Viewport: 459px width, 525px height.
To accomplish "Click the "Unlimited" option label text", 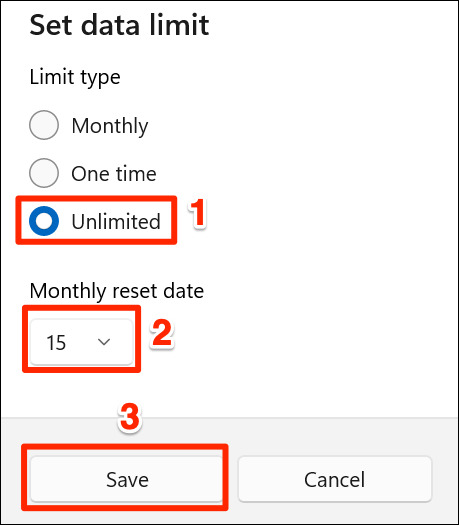I will [x=116, y=222].
